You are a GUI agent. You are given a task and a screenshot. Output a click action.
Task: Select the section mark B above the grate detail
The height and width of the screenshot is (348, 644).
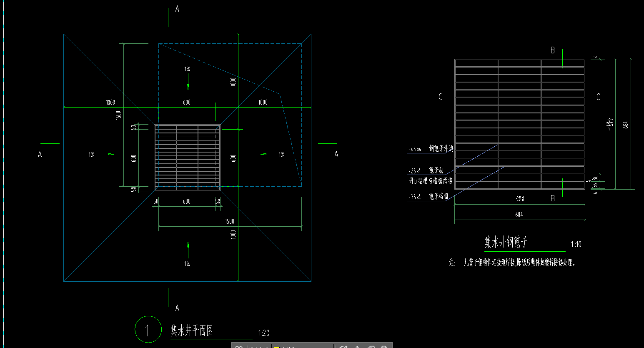(x=553, y=50)
